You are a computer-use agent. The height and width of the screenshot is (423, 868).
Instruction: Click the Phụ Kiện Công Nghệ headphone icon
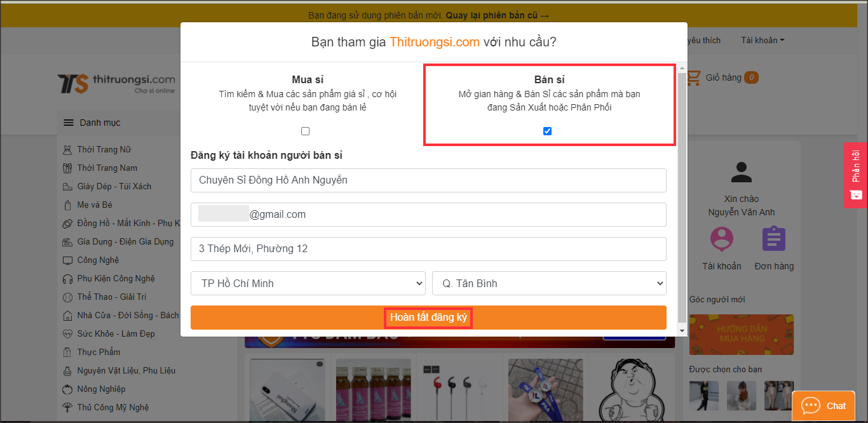(67, 279)
